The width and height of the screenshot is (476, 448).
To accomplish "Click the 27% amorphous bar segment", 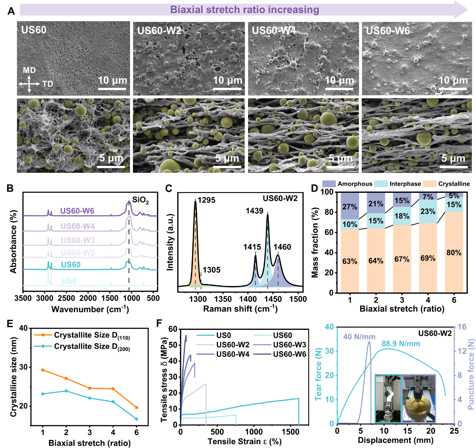I will (350, 207).
